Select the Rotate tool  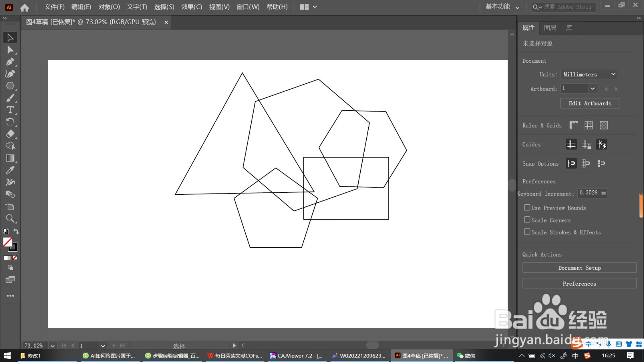click(x=10, y=122)
